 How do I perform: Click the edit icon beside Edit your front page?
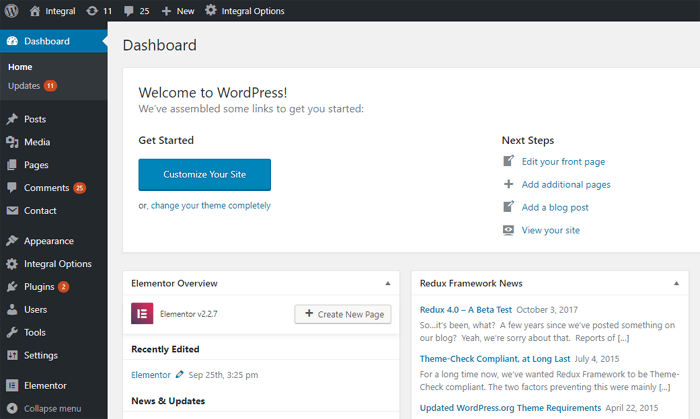(x=508, y=161)
